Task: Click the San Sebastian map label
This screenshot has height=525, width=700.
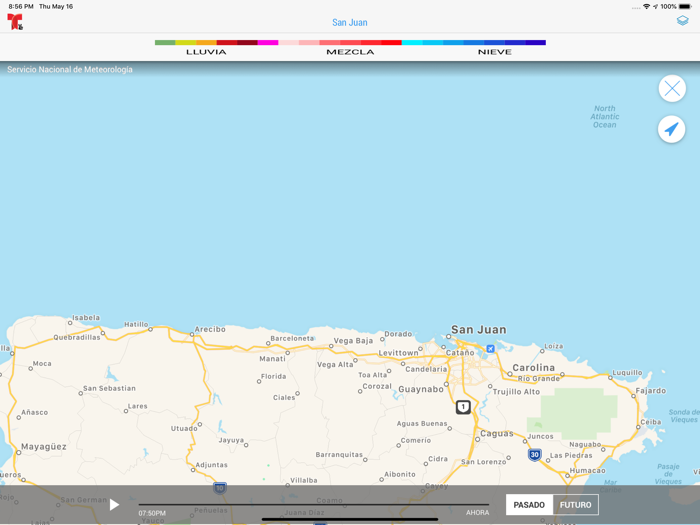Action: click(109, 388)
